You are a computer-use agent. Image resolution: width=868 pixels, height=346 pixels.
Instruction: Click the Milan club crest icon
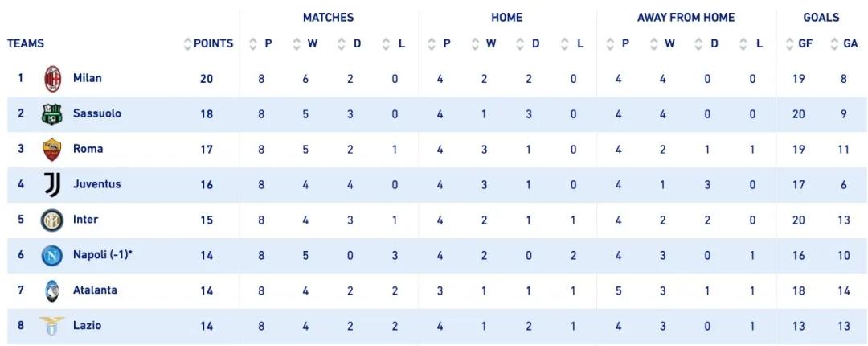(52, 79)
